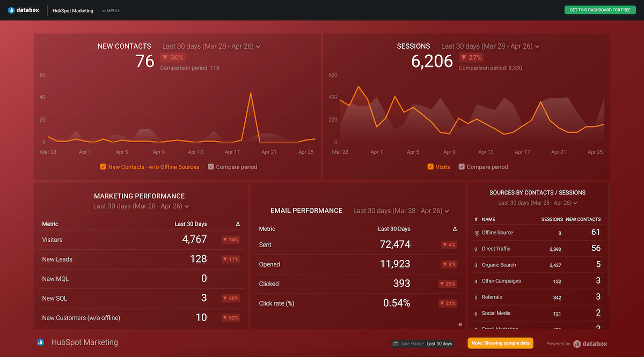Open the footer Date Range selector
644x357 pixels.
pos(423,344)
